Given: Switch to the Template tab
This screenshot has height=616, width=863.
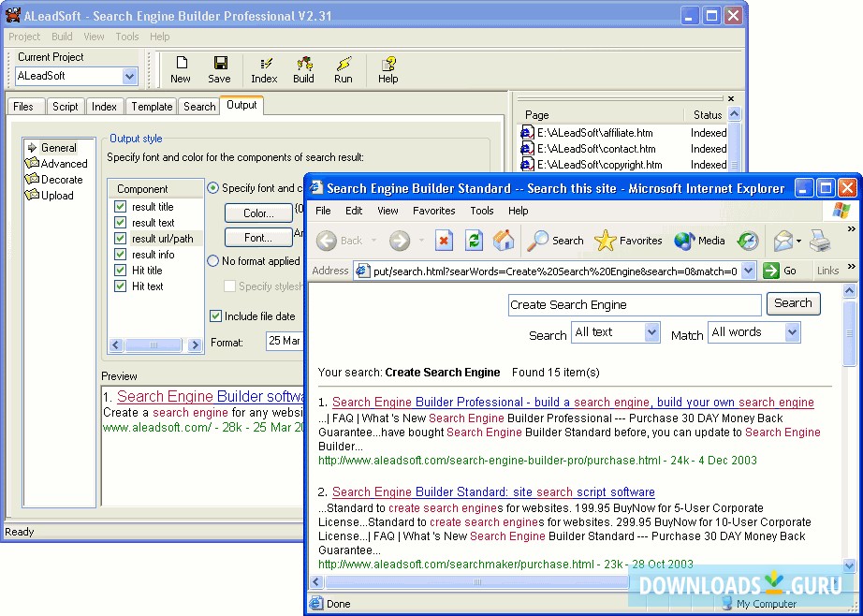Looking at the screenshot, I should 151,106.
